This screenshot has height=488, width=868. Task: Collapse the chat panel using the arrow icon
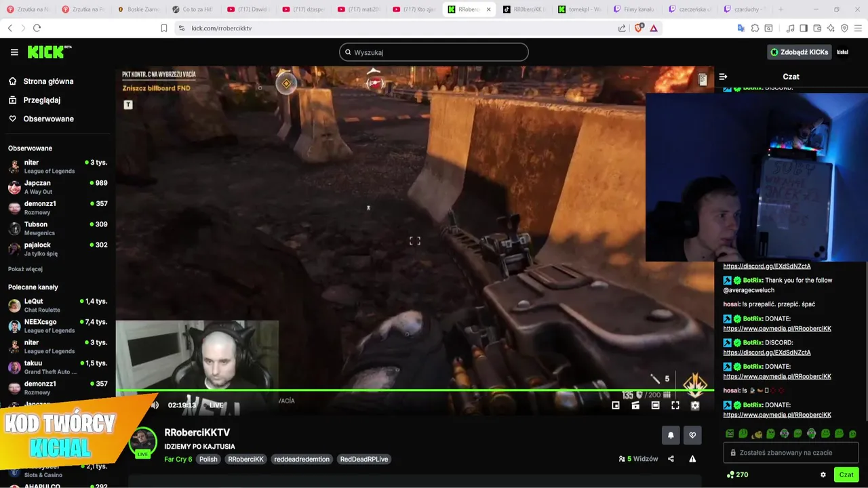click(723, 77)
